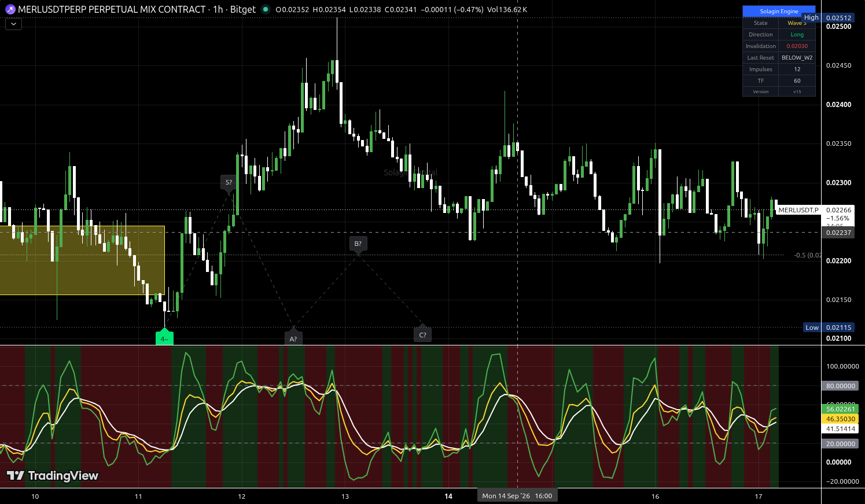
Task: Click the 'Invalidation' row label
Action: (x=761, y=46)
